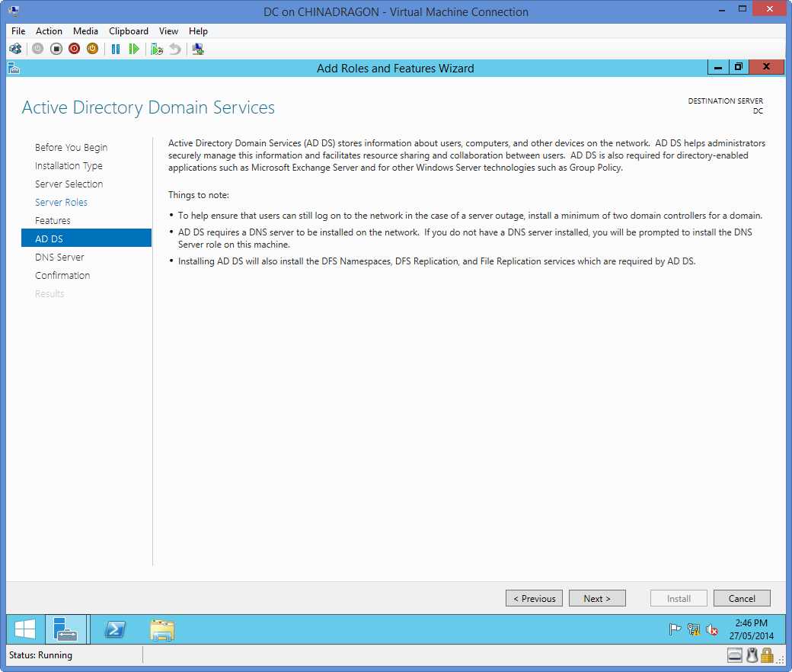The image size is (792, 672).
Task: Click the padlock status icon
Action: coord(768,655)
